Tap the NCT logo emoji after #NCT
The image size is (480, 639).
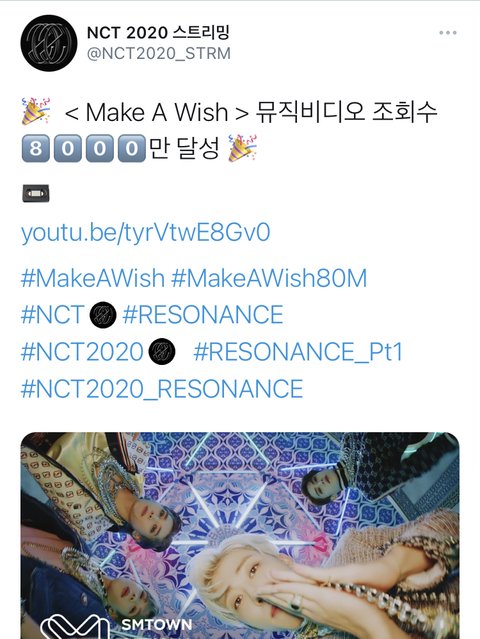103,315
